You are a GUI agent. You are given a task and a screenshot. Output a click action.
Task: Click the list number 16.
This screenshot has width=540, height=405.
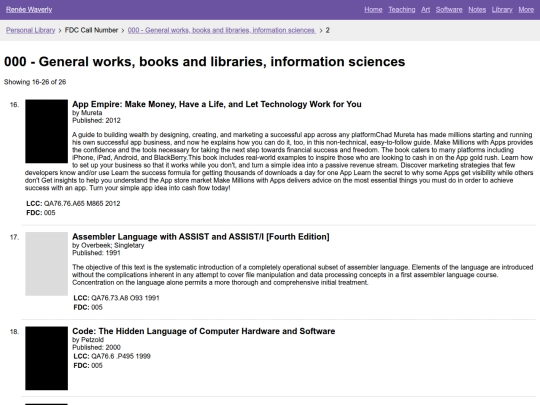14,105
